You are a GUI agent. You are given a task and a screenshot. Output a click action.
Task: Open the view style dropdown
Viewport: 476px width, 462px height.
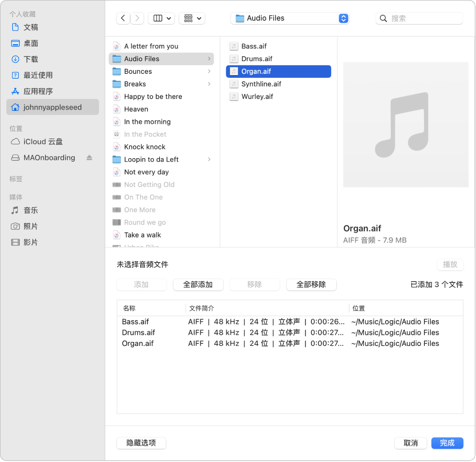point(161,18)
